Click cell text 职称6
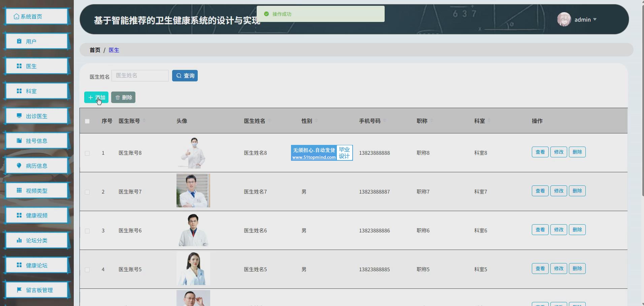This screenshot has height=306, width=644. click(423, 231)
